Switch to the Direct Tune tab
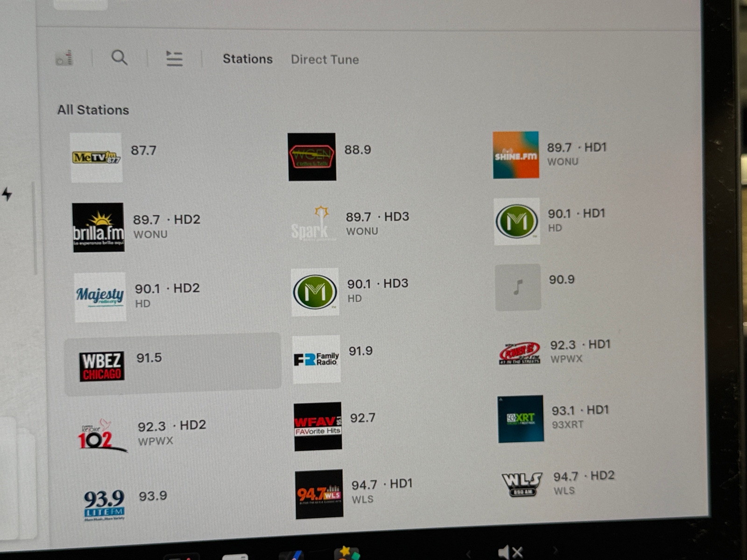Viewport: 747px width, 560px height. pos(325,59)
